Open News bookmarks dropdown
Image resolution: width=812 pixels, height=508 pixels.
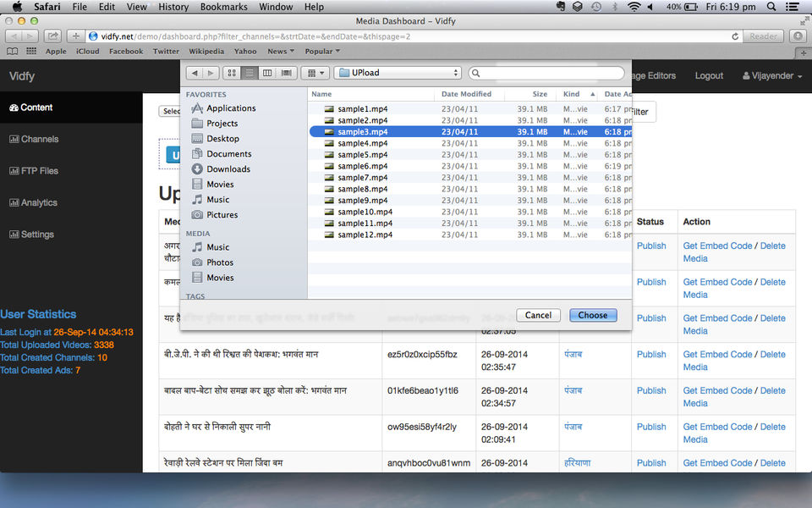(281, 52)
